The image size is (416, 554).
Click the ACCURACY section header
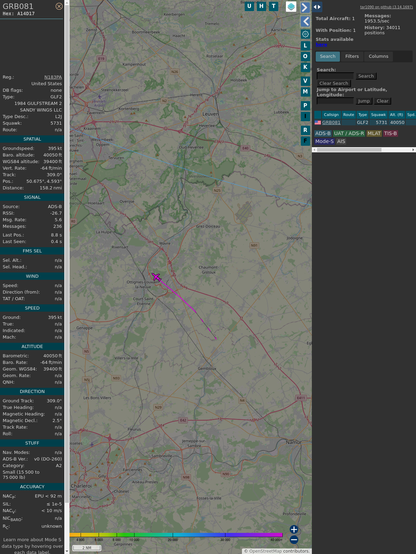tap(32, 487)
